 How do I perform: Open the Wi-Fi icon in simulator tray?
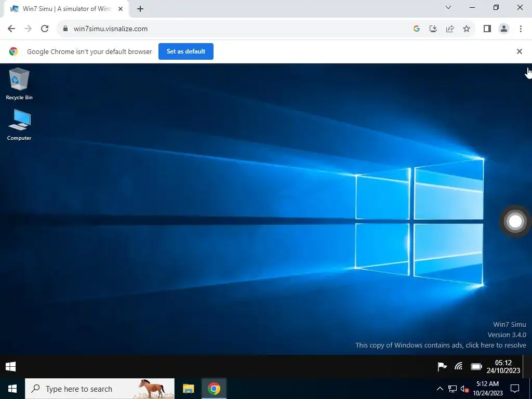point(459,366)
